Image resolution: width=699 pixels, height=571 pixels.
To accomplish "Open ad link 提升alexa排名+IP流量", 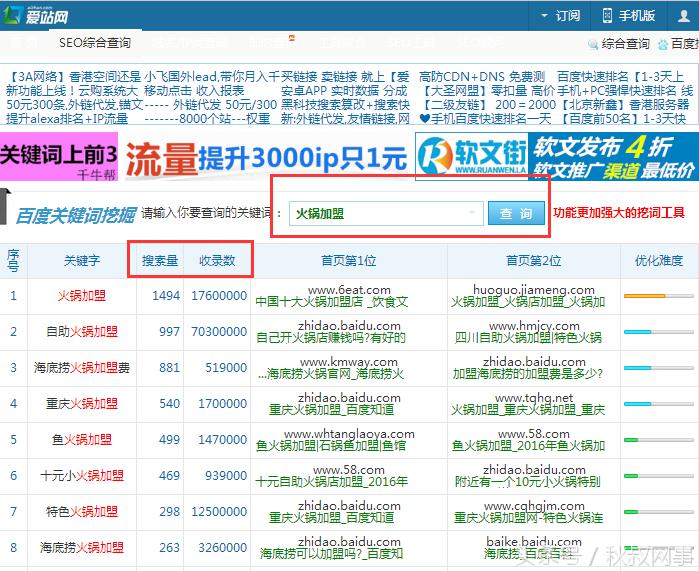I will 67,119.
